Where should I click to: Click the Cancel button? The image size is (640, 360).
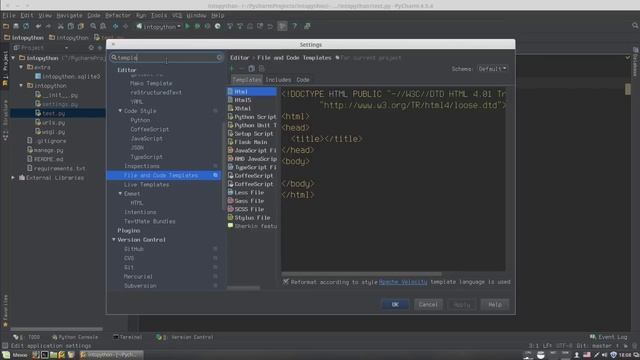(x=428, y=304)
